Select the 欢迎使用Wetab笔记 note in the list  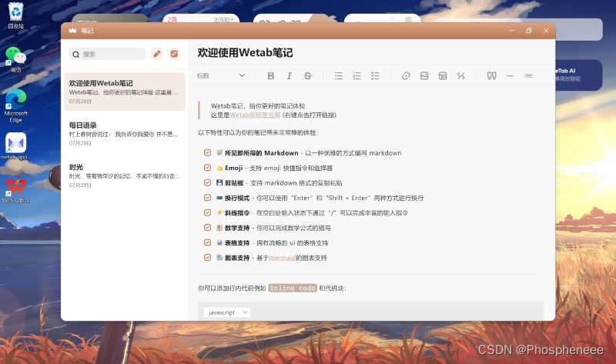(x=125, y=92)
